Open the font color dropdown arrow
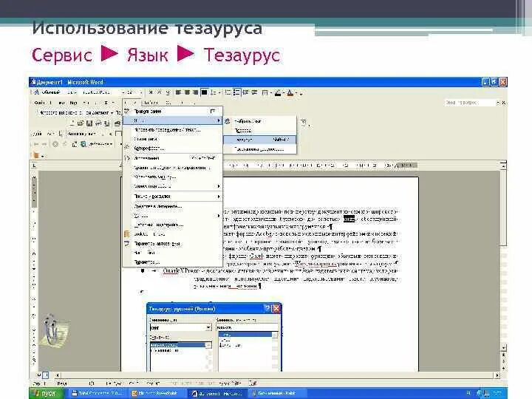This screenshot has height=399, width=532. (296, 92)
